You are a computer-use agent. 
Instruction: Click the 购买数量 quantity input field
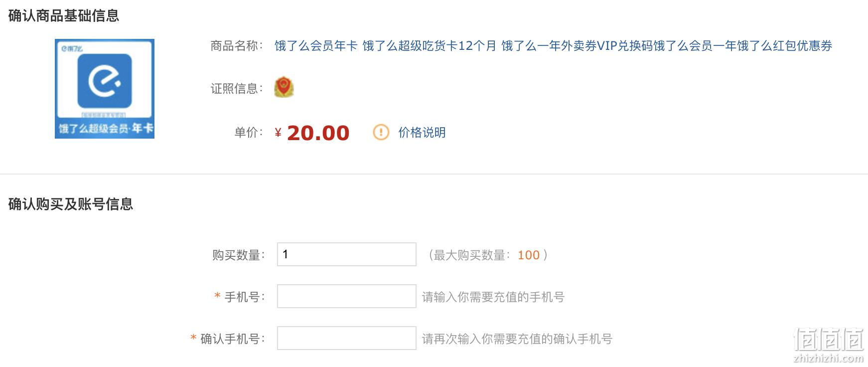pos(347,254)
